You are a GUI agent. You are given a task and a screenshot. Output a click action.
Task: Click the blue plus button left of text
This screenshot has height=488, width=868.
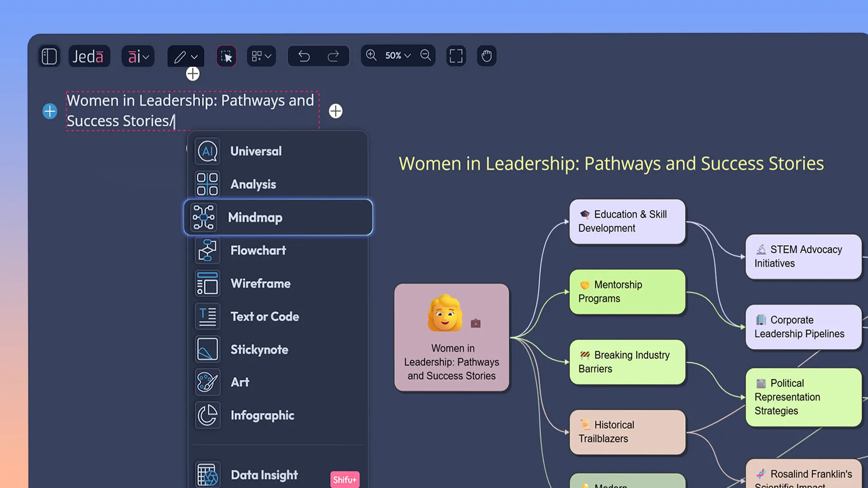click(x=50, y=111)
